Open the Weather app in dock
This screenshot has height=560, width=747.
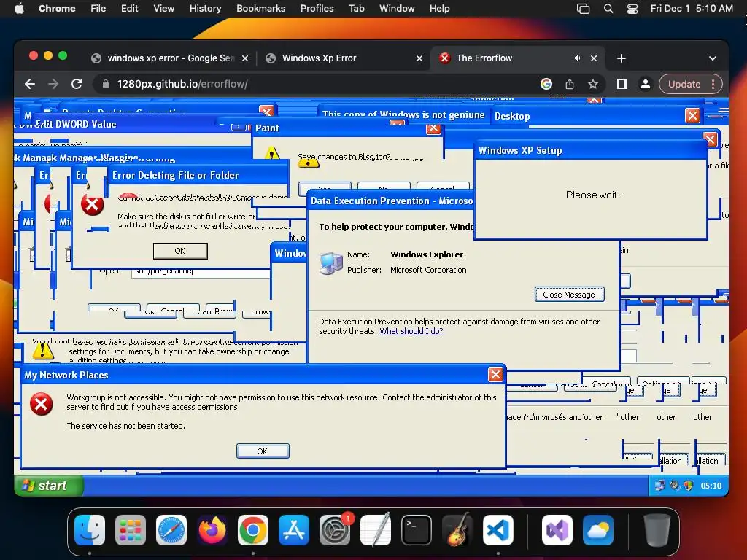598,530
